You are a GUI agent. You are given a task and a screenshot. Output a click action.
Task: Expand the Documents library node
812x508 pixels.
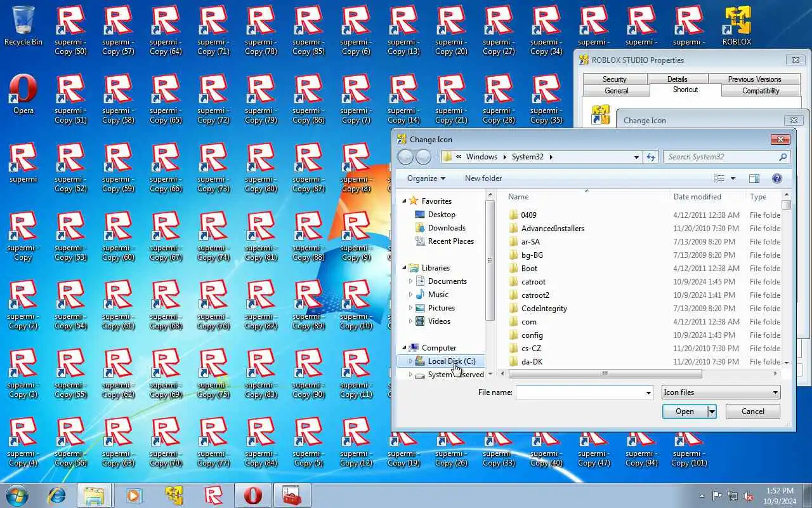click(410, 281)
